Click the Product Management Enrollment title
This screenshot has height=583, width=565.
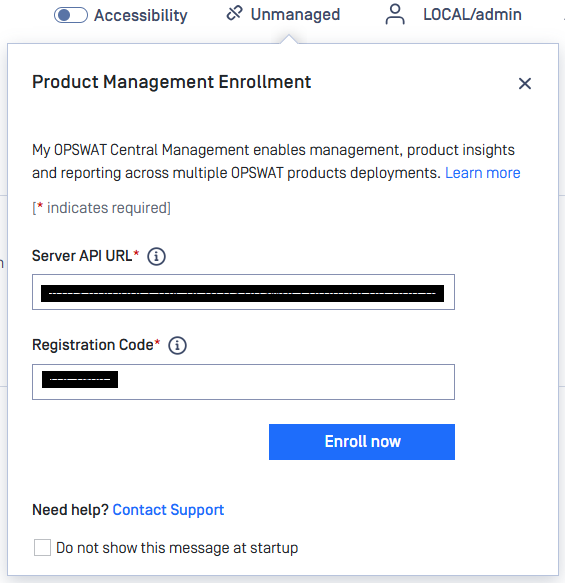click(171, 82)
